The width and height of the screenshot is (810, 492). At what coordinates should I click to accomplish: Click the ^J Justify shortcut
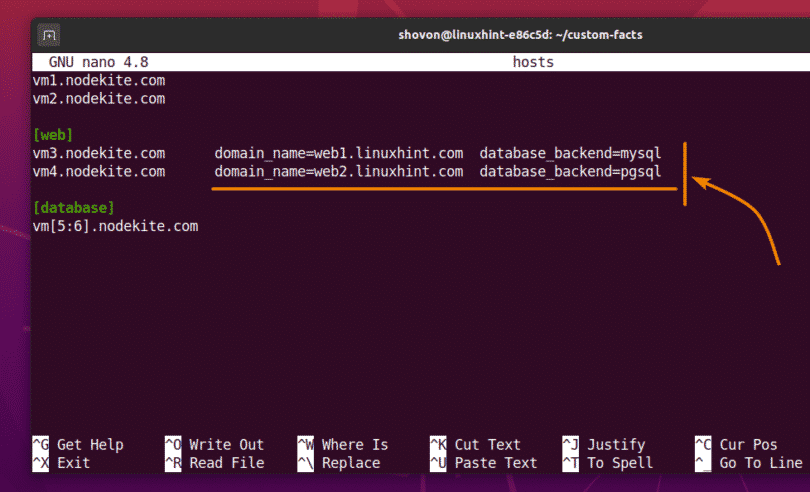(604, 444)
